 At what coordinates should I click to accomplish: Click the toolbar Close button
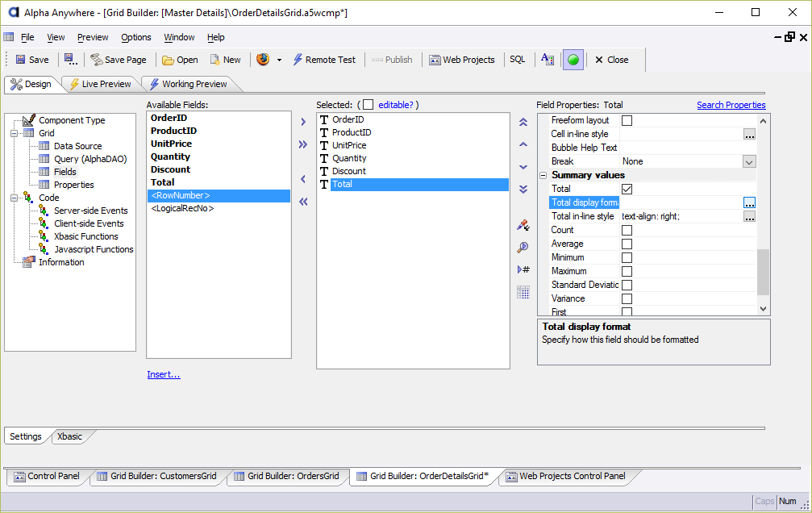[x=611, y=60]
